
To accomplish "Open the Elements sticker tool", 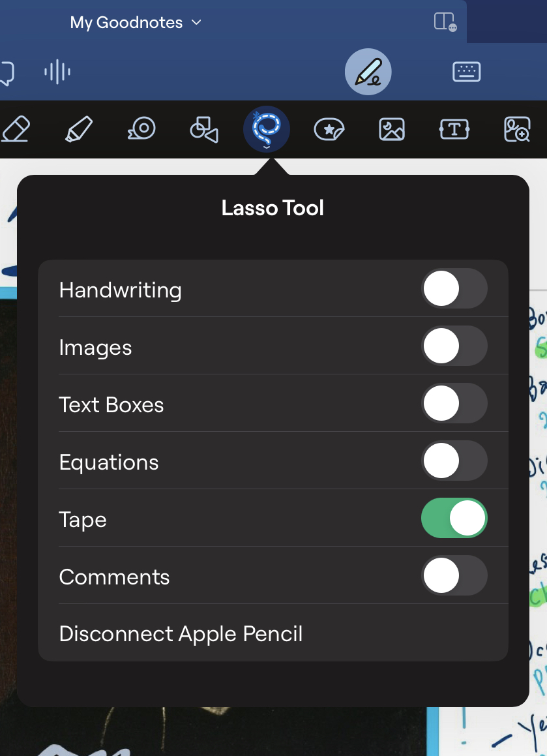I will (x=329, y=129).
